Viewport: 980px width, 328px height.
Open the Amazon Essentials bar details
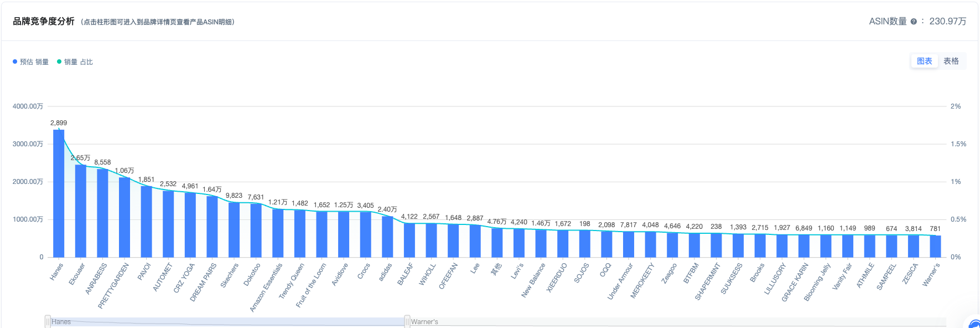point(278,233)
